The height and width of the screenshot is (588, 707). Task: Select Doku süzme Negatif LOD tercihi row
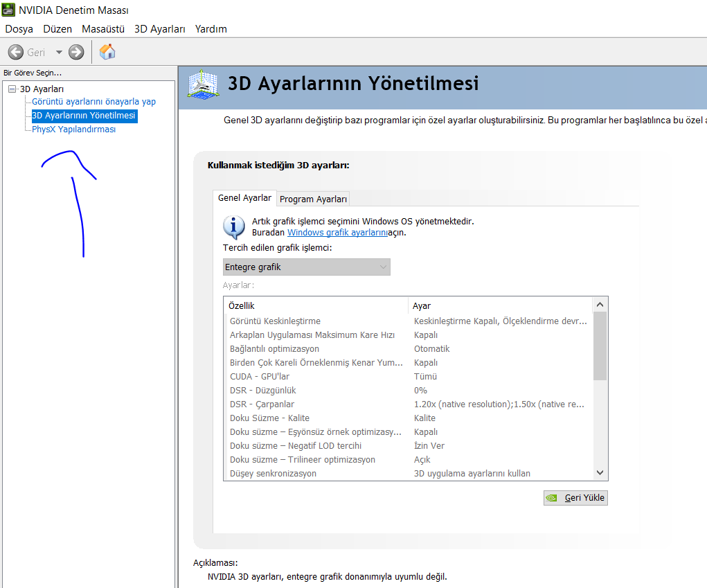(408, 446)
